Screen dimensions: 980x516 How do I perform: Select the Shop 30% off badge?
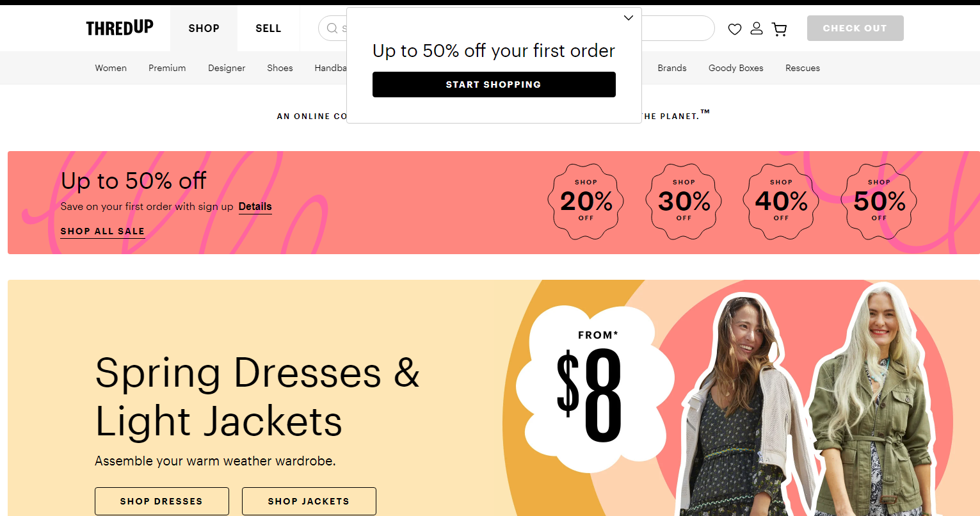click(x=684, y=202)
